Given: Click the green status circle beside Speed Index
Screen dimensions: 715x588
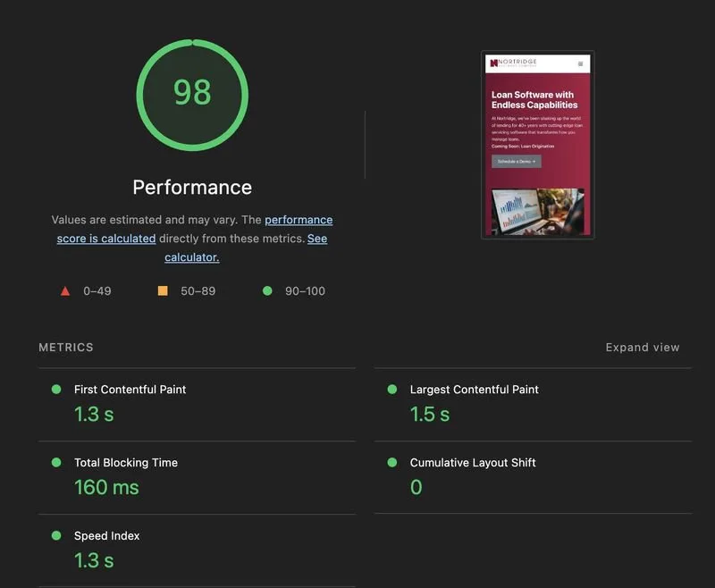Looking at the screenshot, I should (x=55, y=536).
